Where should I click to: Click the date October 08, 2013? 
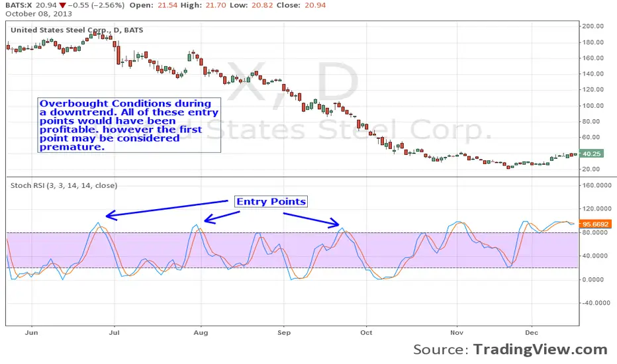[x=38, y=14]
